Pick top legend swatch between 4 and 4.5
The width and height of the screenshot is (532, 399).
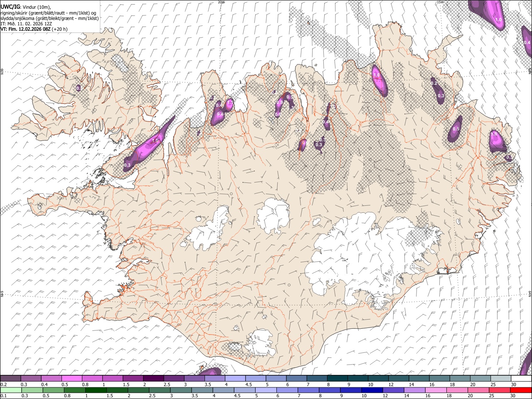(x=235, y=379)
